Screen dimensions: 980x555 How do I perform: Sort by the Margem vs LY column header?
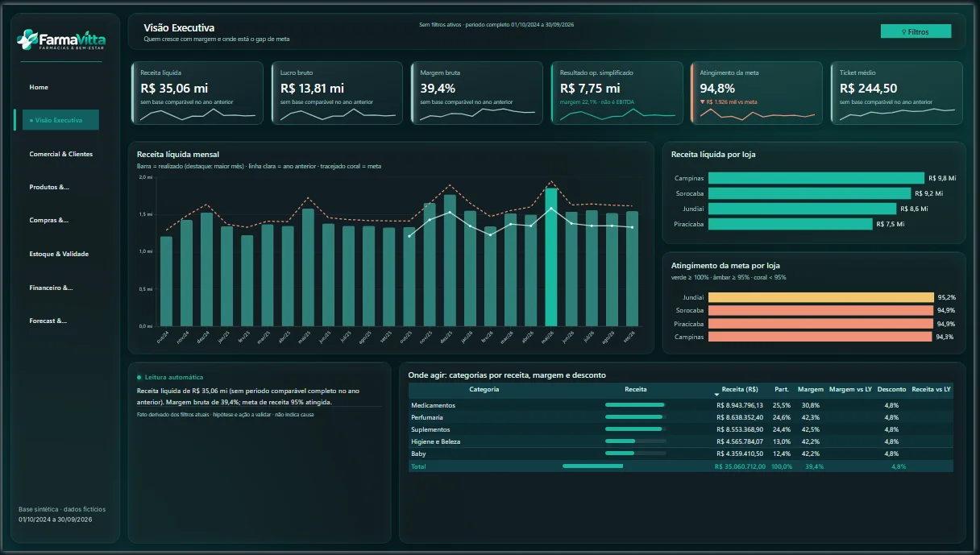[x=850, y=389]
